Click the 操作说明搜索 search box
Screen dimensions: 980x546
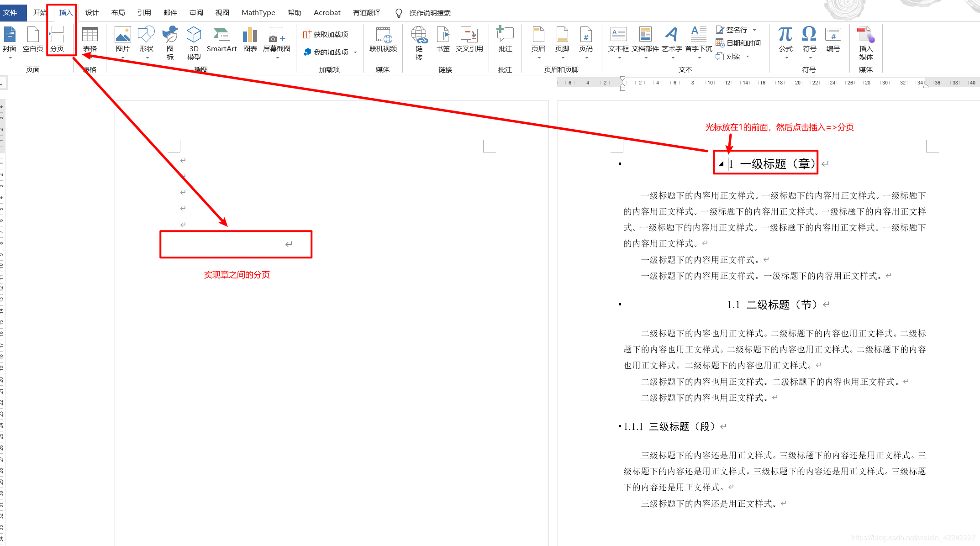tap(429, 13)
